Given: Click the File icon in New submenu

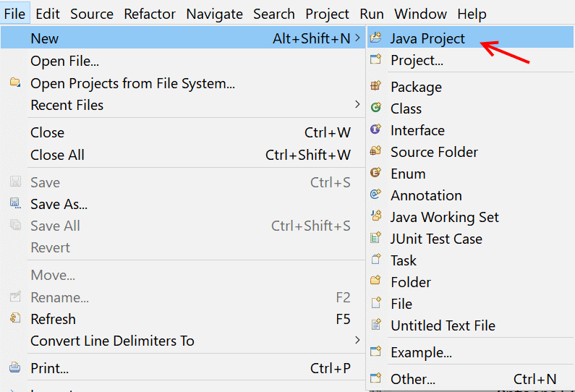Looking at the screenshot, I should [x=375, y=302].
